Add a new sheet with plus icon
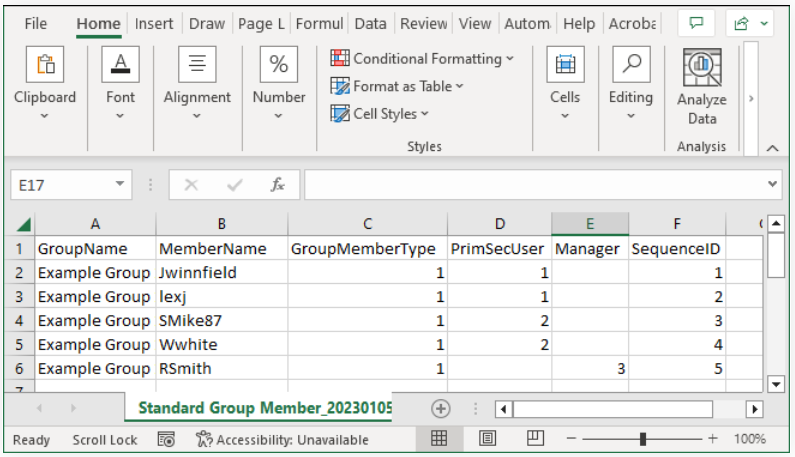The width and height of the screenshot is (795, 457). point(440,408)
